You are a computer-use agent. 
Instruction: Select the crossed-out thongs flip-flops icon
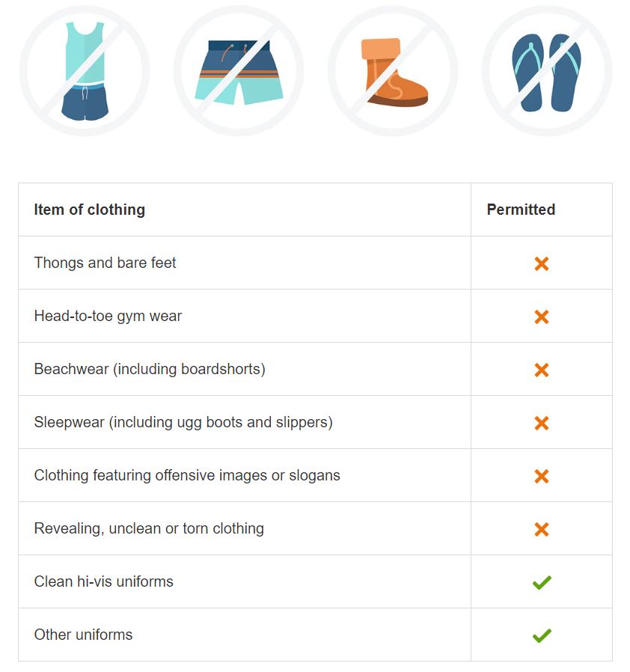click(547, 70)
